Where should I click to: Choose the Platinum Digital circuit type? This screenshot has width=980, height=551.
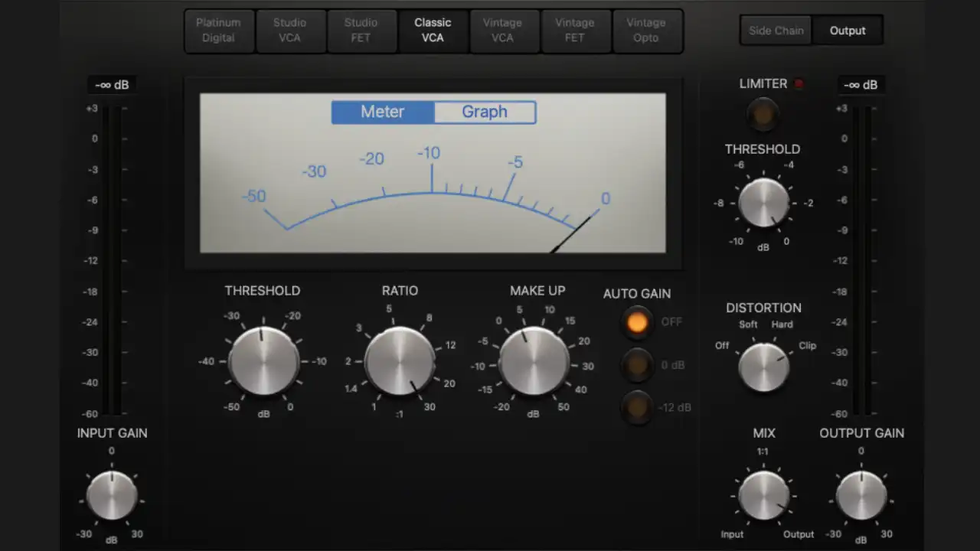click(218, 31)
